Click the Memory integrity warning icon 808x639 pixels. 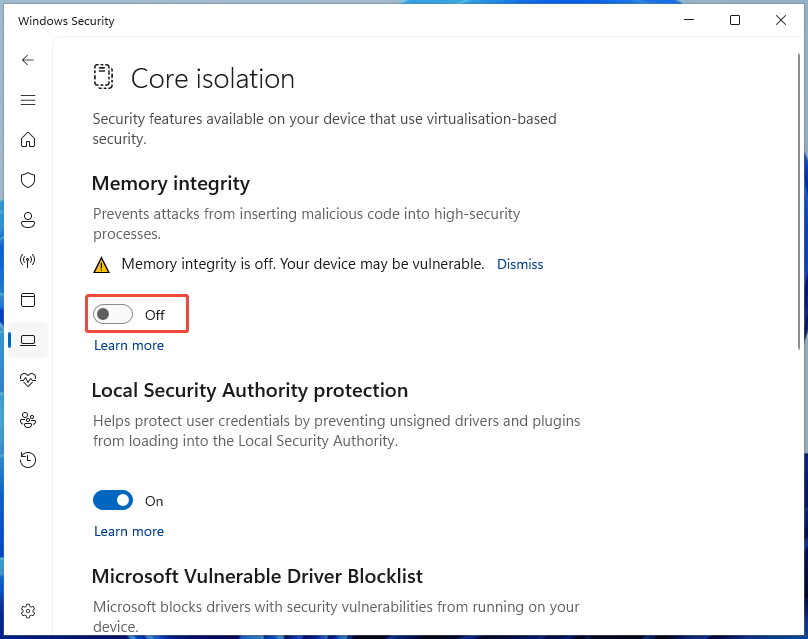coord(101,264)
